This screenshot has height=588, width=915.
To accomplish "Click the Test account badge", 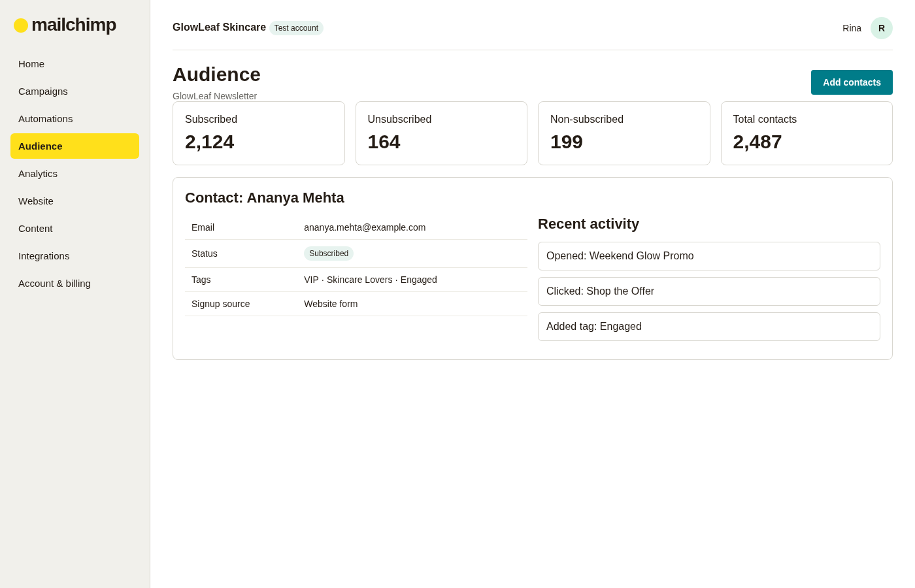I will (x=296, y=28).
